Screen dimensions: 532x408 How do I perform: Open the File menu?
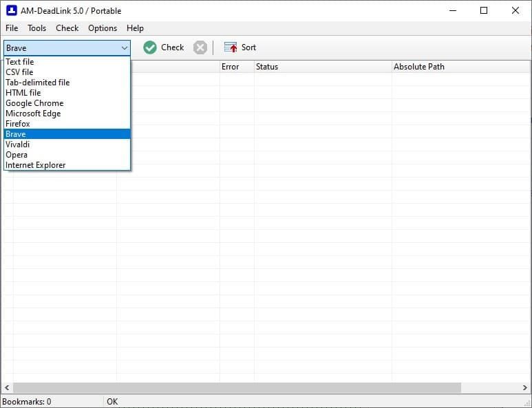(12, 28)
